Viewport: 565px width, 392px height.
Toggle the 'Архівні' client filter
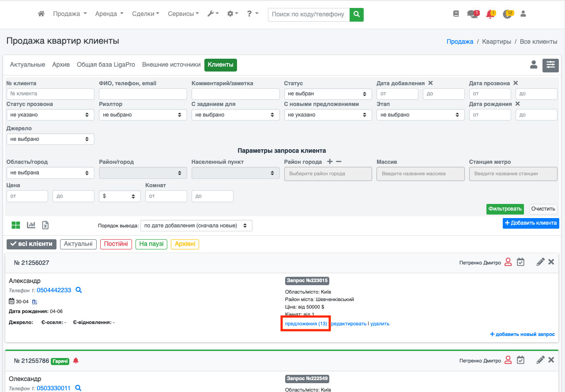pyautogui.click(x=185, y=244)
